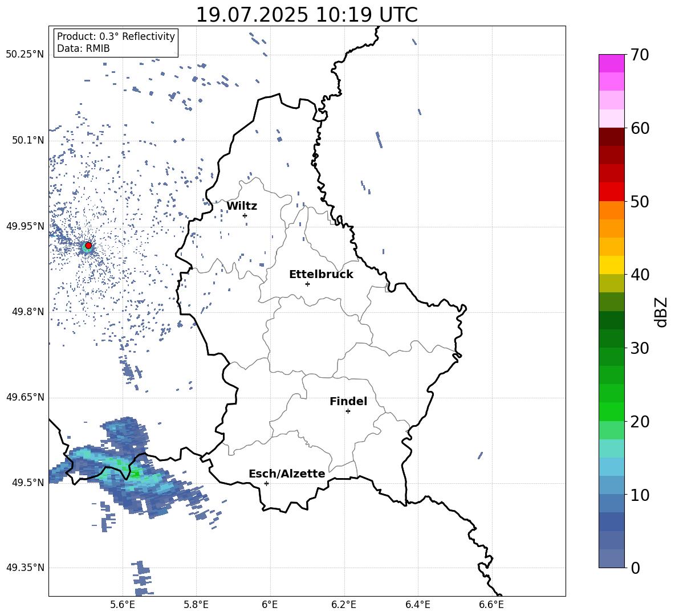Click the 60 tick on colorbar
Screen dimensions: 675x616
(x=640, y=128)
